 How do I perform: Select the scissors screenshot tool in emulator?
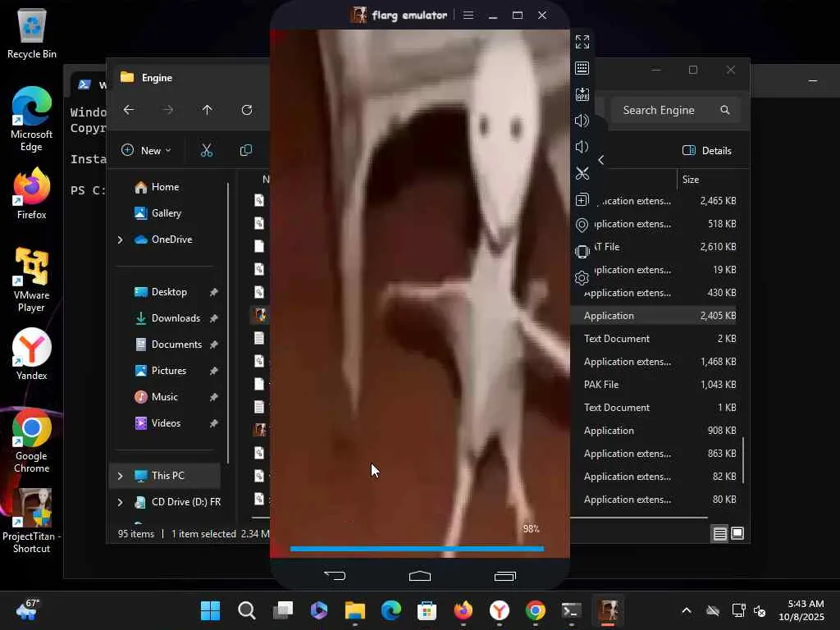582,173
